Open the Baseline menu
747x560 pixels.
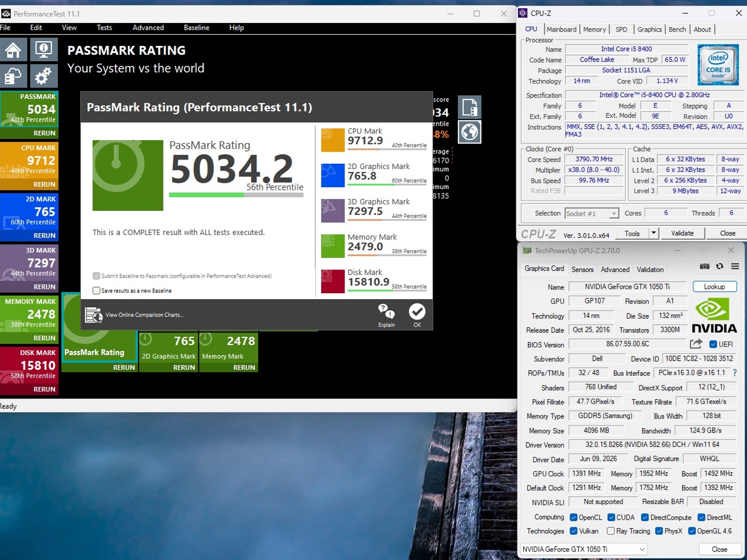click(197, 28)
